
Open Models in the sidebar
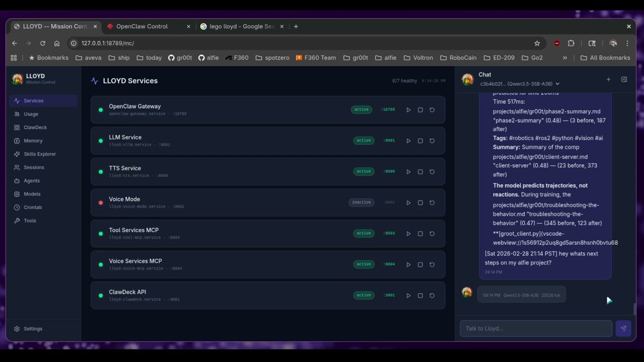coord(43,194)
